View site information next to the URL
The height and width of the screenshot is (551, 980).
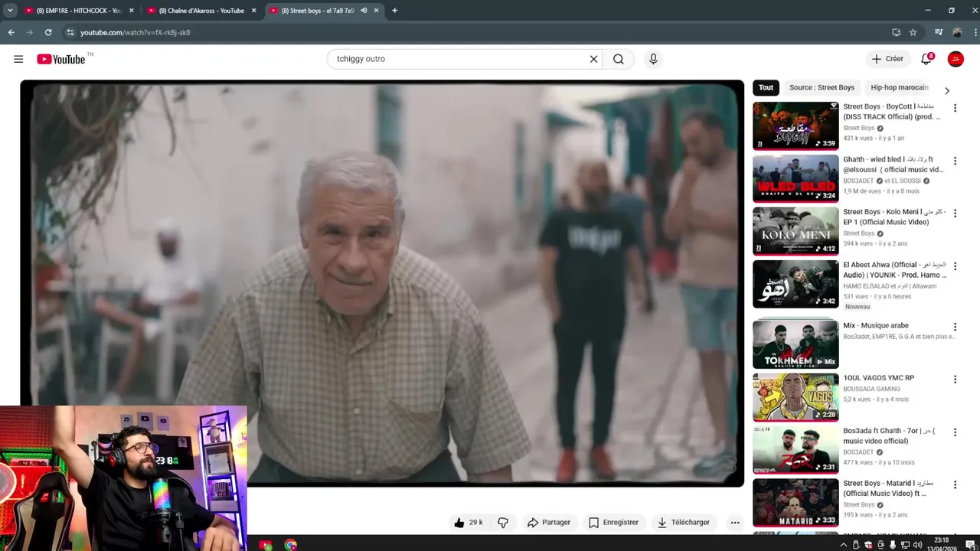pyautogui.click(x=70, y=32)
